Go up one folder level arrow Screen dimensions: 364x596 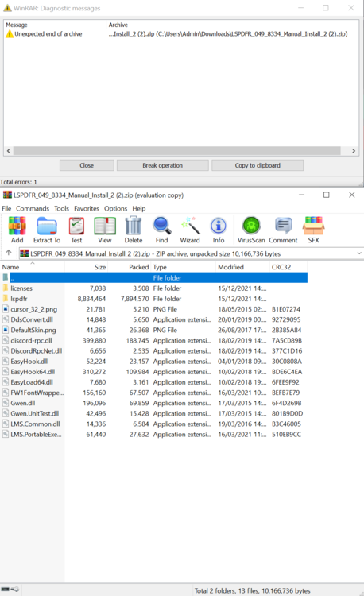click(x=9, y=253)
